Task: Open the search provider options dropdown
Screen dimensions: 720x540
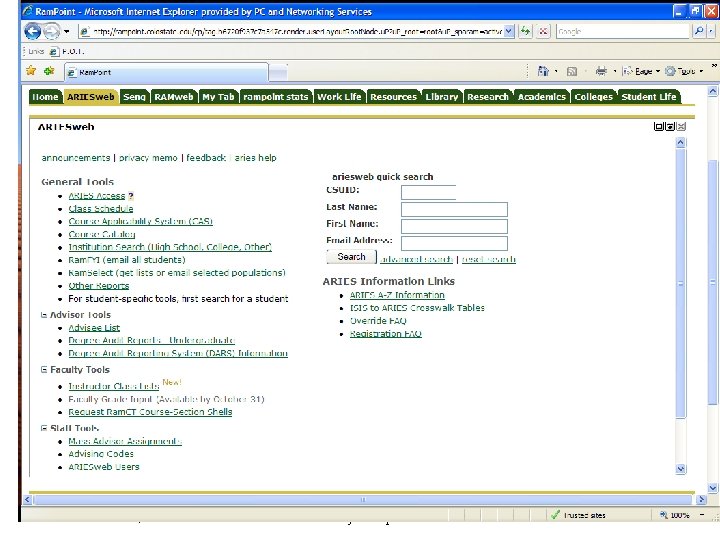Action: tap(711, 31)
